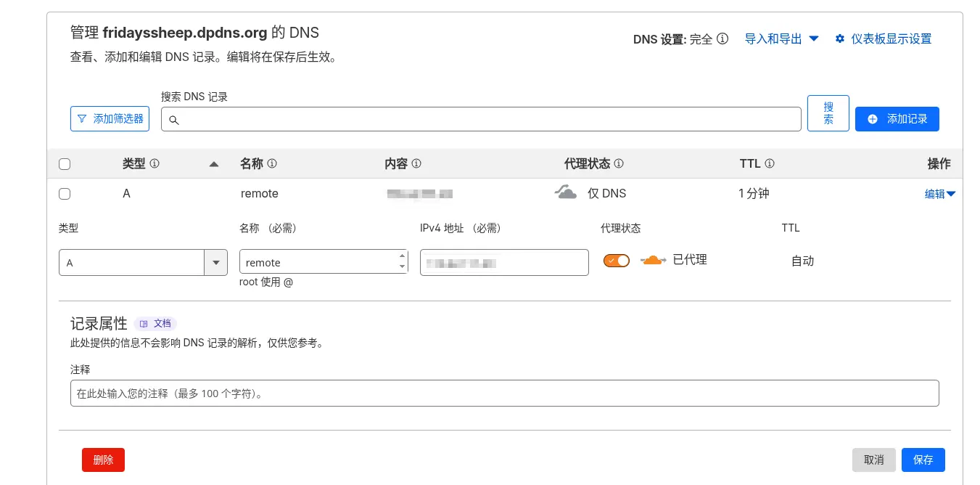
Task: Click the info icon on the 类型 column header
Action: pyautogui.click(x=153, y=164)
